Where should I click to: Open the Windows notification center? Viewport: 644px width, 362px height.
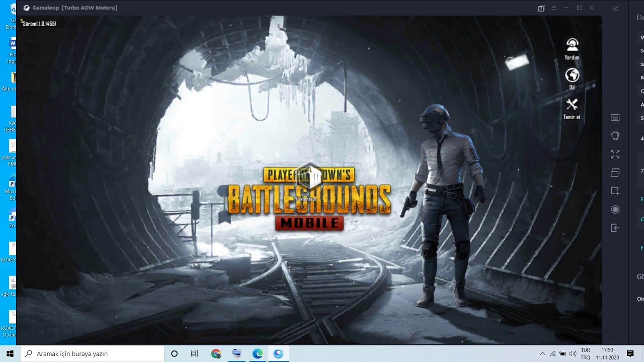(630, 353)
